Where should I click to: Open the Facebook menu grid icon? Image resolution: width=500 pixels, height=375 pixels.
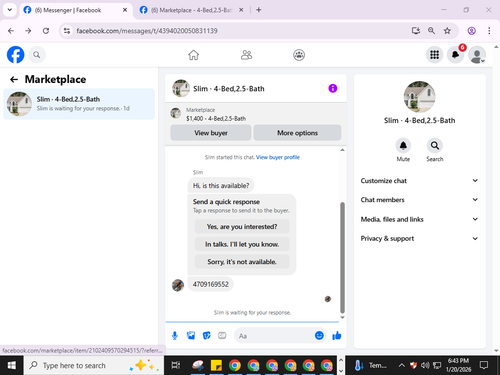tap(434, 55)
